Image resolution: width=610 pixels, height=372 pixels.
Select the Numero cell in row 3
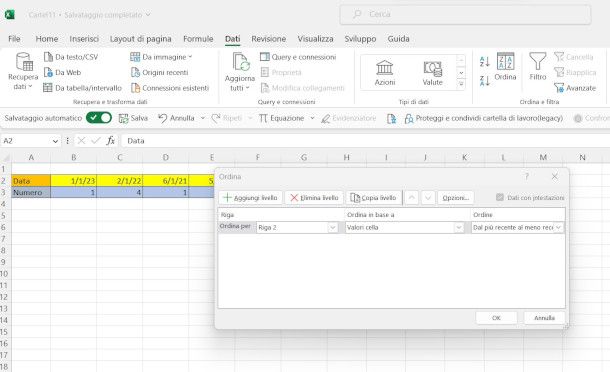pos(31,192)
